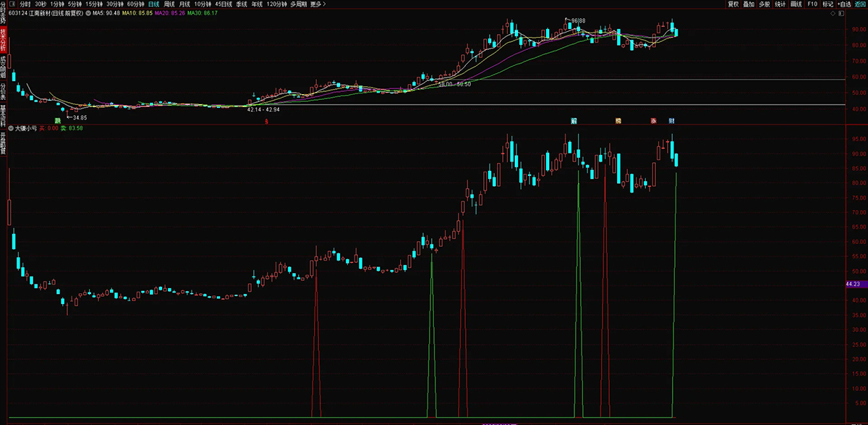Select the 30分钟 period

(x=115, y=4)
